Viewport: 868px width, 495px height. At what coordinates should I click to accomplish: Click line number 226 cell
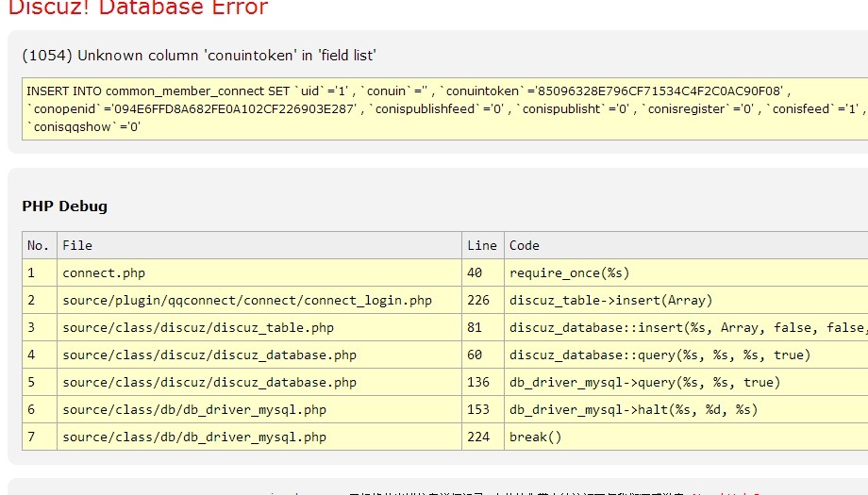(478, 300)
